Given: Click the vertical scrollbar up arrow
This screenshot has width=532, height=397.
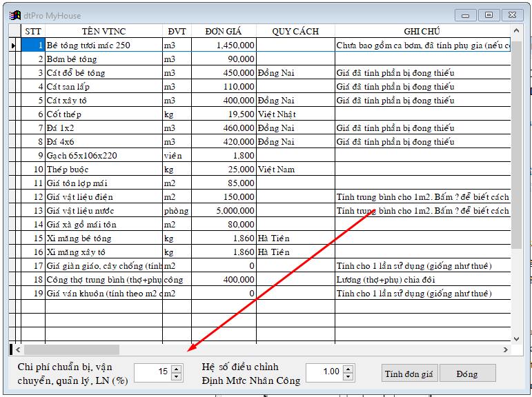Looking at the screenshot, I should click(x=516, y=31).
